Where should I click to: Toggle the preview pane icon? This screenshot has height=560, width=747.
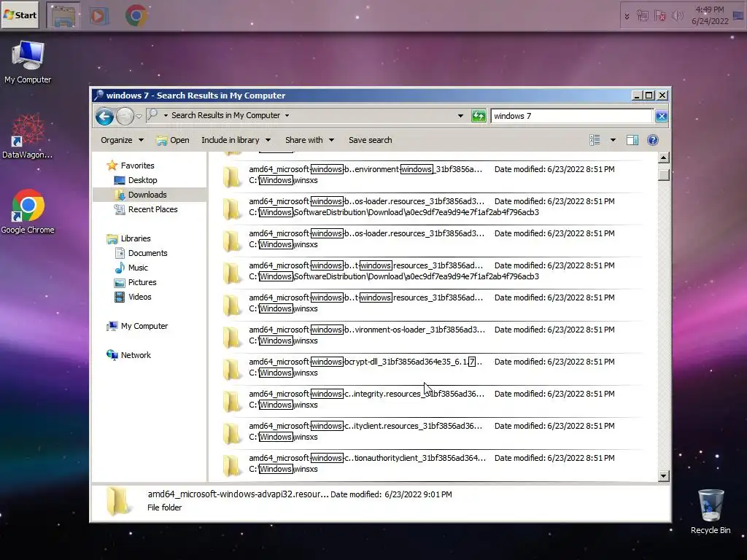(632, 140)
